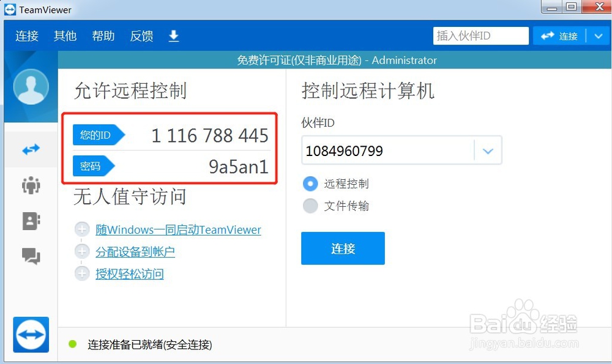This screenshot has height=364, width=612.
Task: Open the 其他 menu
Action: 65,36
